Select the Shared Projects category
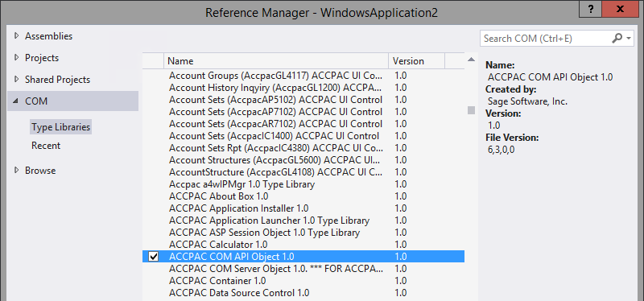The height and width of the screenshot is (301, 644). pos(57,80)
